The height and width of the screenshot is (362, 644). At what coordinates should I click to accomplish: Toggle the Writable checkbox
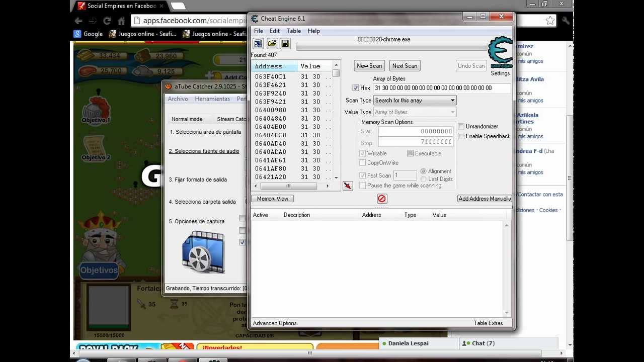click(362, 153)
